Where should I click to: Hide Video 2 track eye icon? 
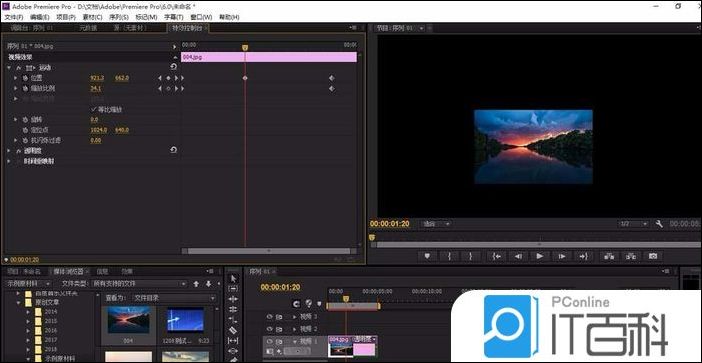tap(270, 329)
